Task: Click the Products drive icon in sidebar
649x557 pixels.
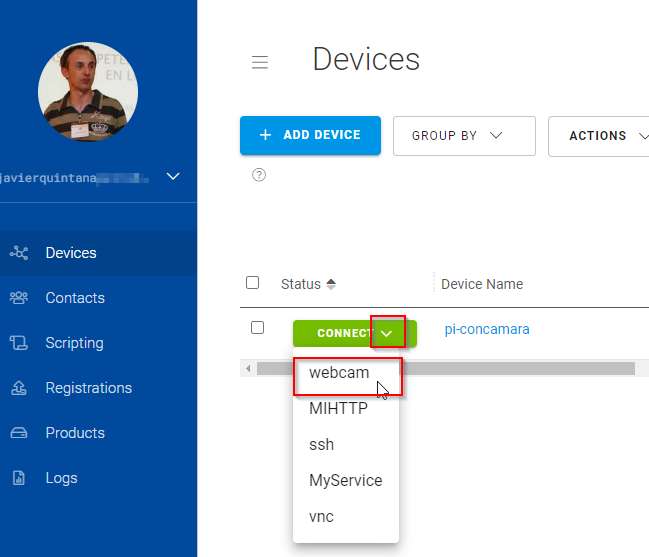Action: [x=19, y=433]
